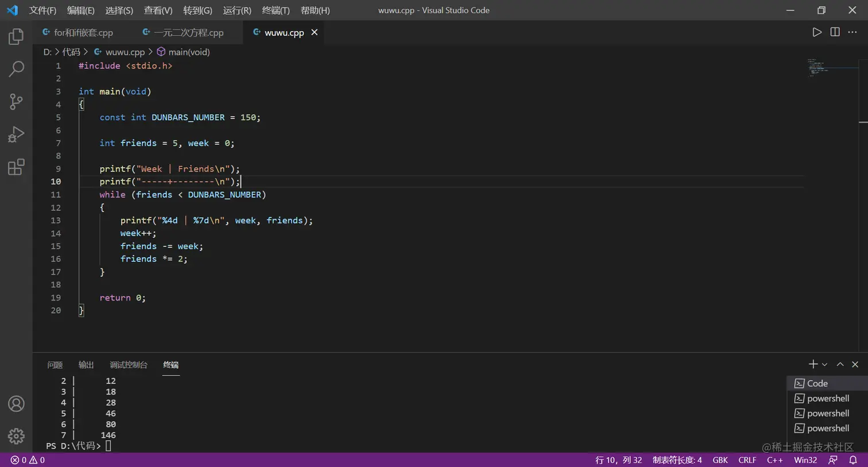Viewport: 868px width, 467px height.
Task: Open the Extensions marketplace panel
Action: pos(15,167)
